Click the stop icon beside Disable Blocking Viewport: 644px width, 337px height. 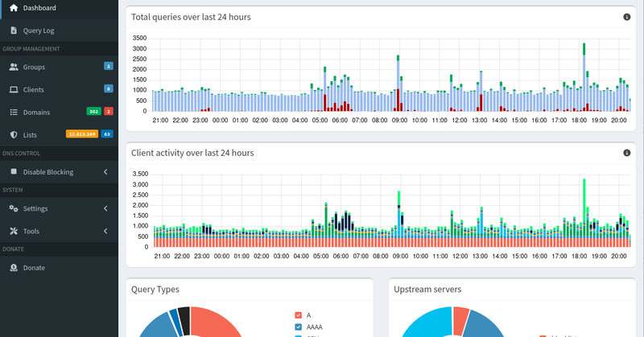14,171
